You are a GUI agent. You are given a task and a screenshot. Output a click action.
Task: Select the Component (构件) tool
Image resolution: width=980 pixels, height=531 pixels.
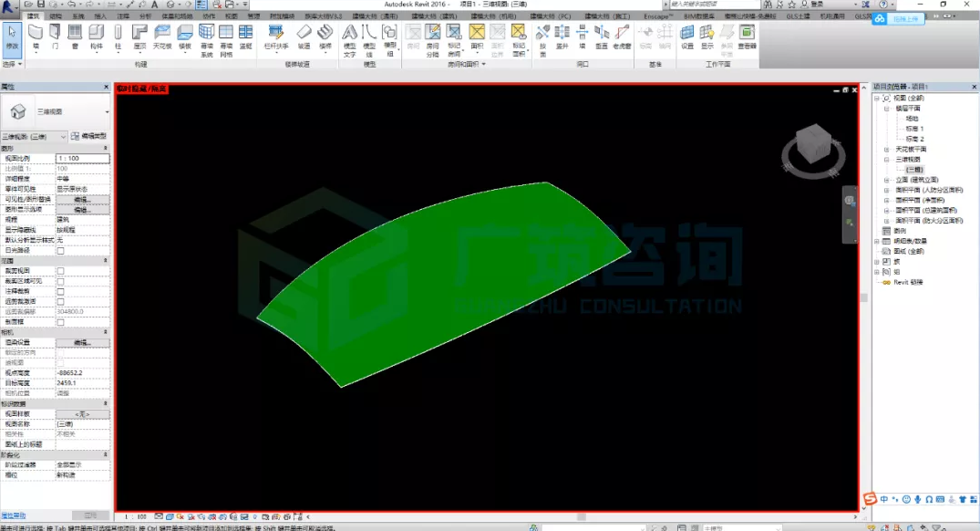coord(97,36)
